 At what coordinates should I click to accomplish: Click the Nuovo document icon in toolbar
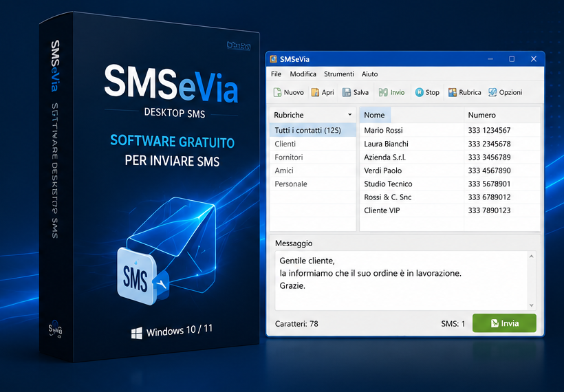277,92
